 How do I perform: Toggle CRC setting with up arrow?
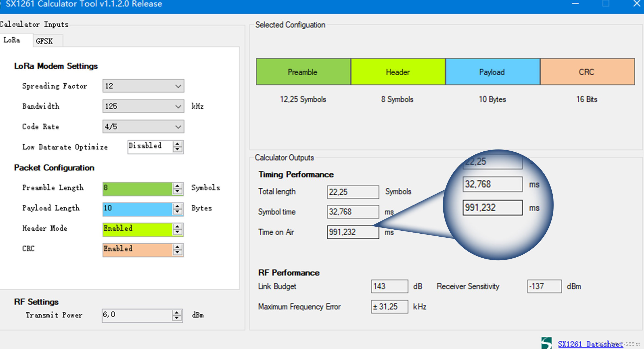177,247
